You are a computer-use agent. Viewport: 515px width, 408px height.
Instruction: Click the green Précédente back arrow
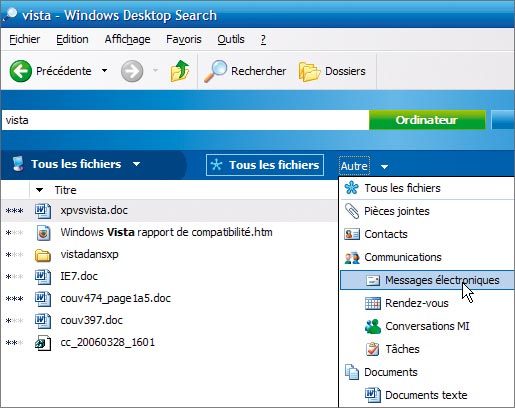coord(21,71)
